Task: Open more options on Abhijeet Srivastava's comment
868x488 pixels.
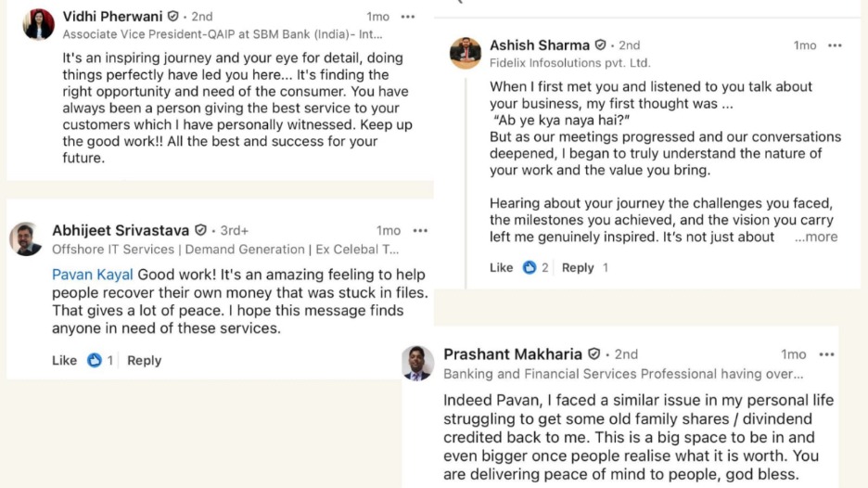Action: tap(420, 230)
